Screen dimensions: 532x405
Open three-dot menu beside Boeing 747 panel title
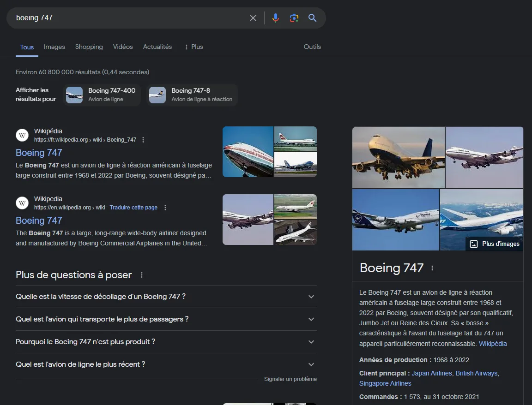click(432, 268)
